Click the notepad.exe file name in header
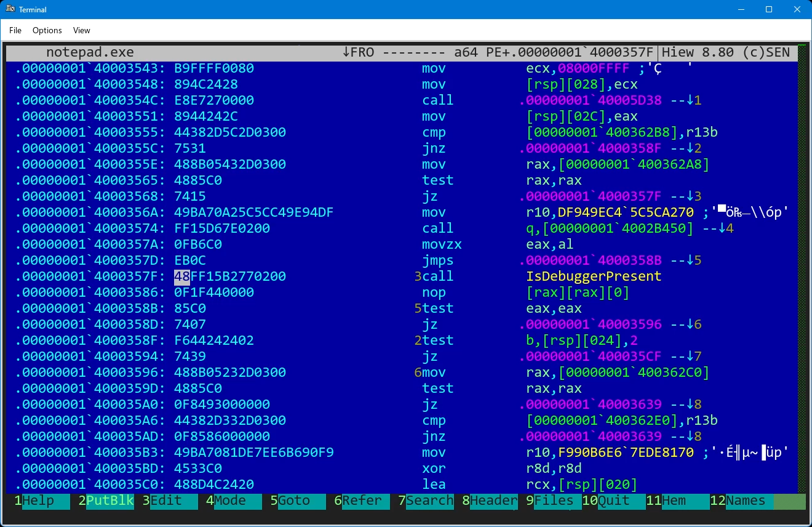The image size is (812, 527). (90, 52)
